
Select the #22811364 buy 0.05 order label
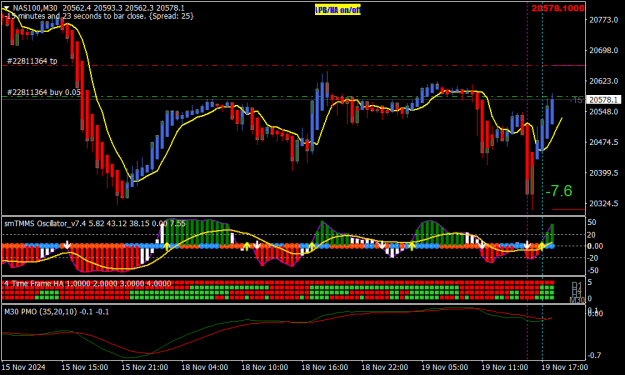pyautogui.click(x=44, y=92)
